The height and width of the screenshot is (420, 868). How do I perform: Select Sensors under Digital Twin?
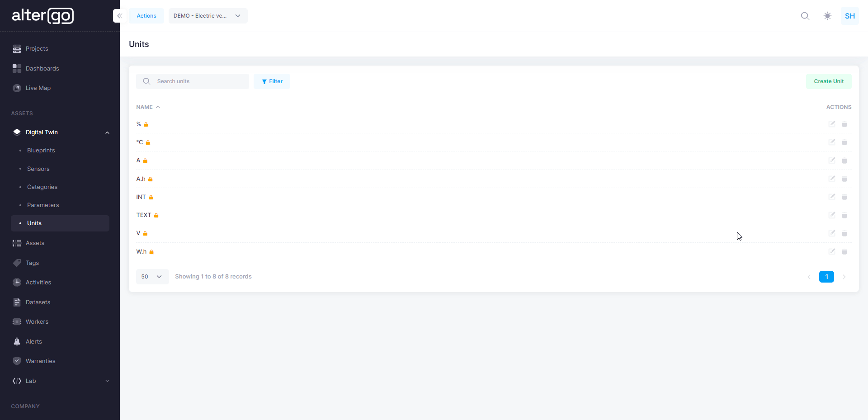[38, 169]
